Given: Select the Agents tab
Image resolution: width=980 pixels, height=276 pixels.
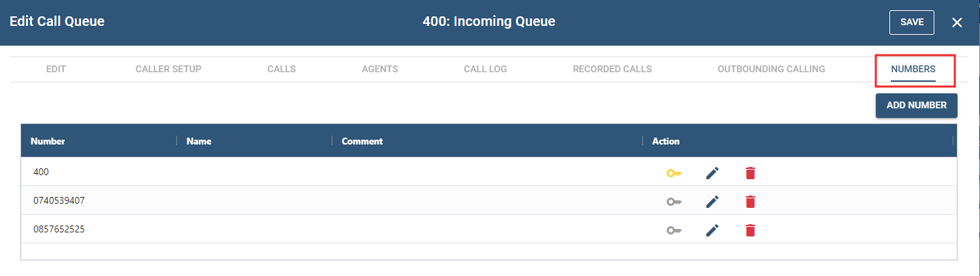Looking at the screenshot, I should click(379, 69).
